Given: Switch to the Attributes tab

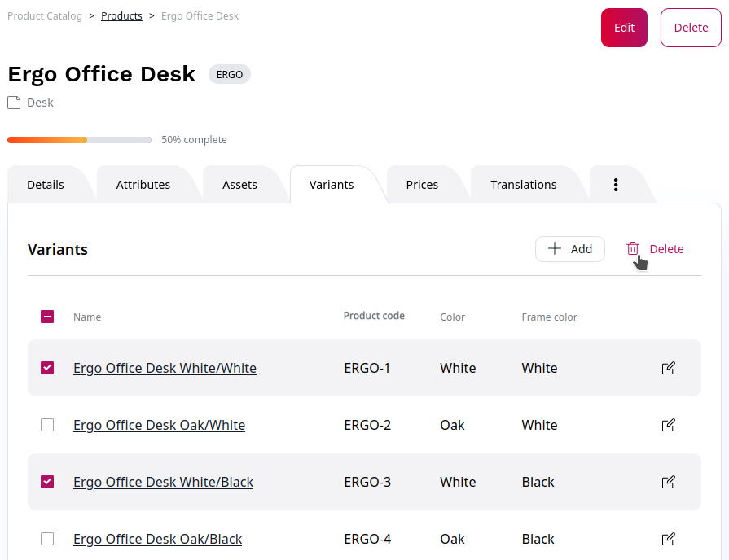Looking at the screenshot, I should click(x=143, y=185).
